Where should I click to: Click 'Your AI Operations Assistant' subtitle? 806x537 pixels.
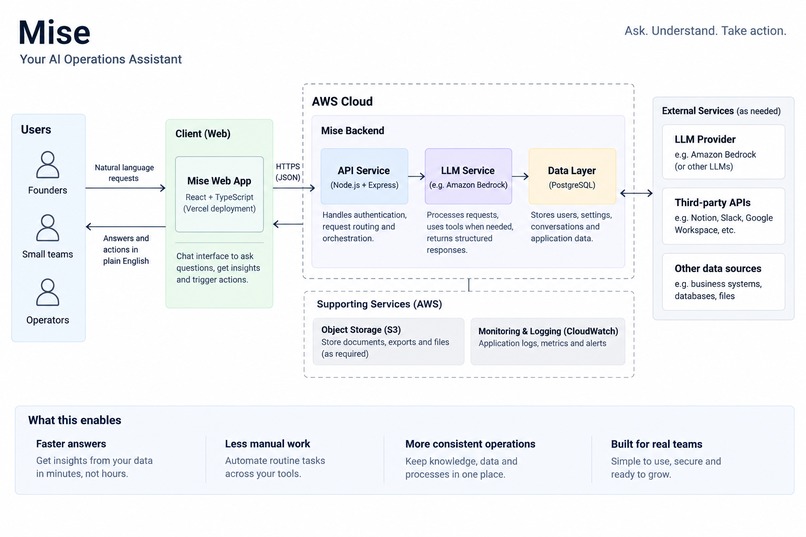[101, 59]
